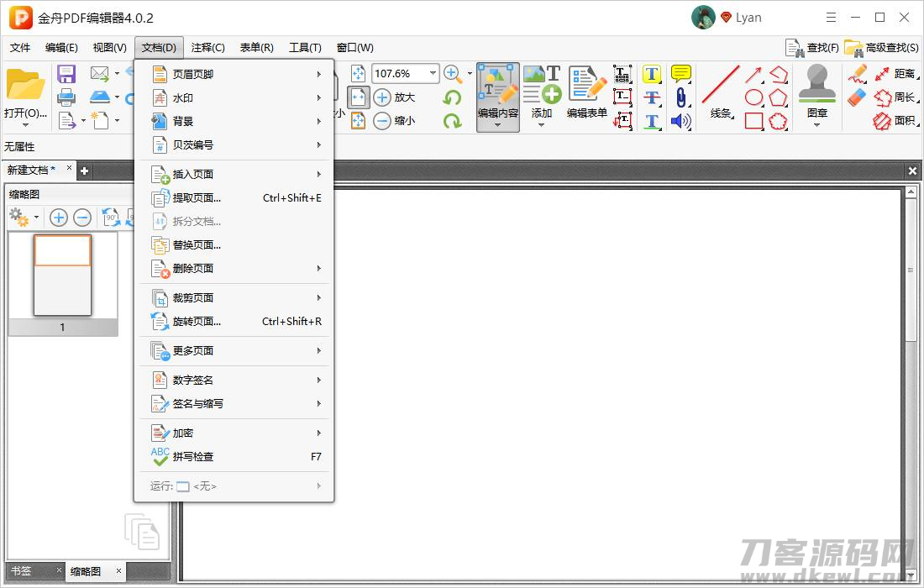Click the purple Save floppy disk icon
The width and height of the screenshot is (924, 588).
tap(66, 74)
